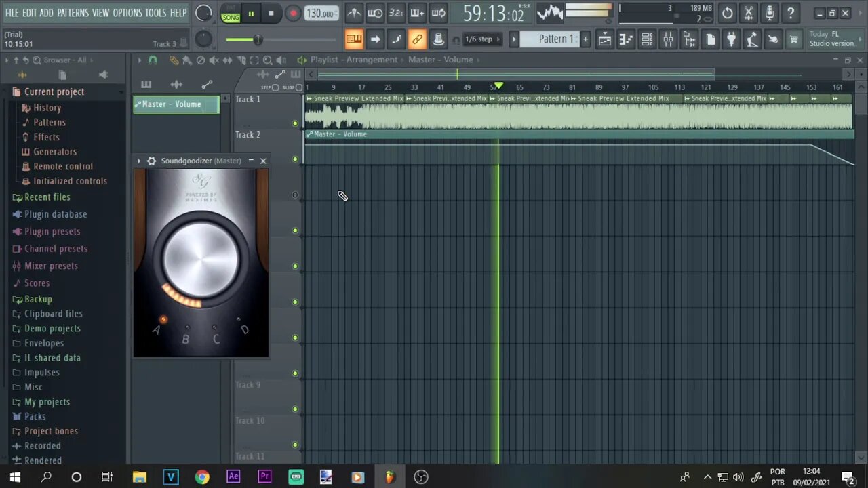Screen dimensions: 868x488
Task: Open the shop cart icon
Action: [793, 39]
